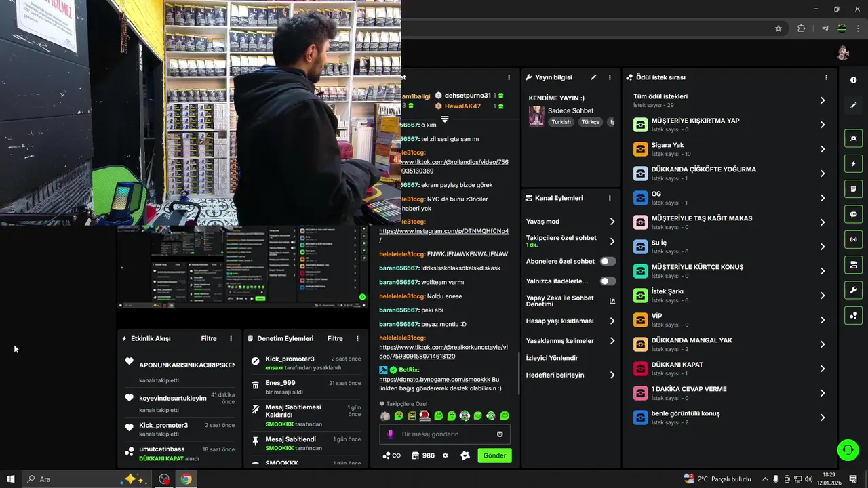Expand Yasaklanmış kelimeler setting
This screenshot has height=488, width=868.
(570, 340)
